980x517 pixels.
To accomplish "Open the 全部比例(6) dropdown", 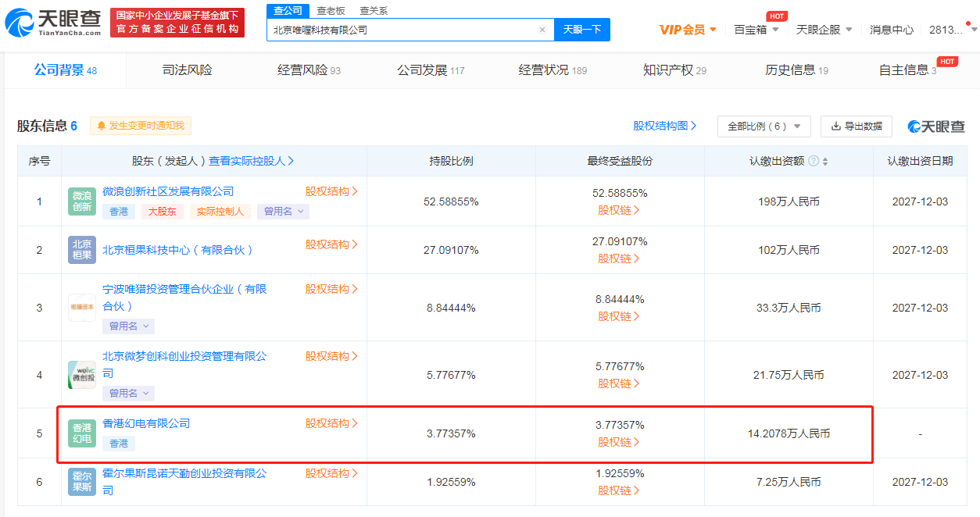I will pyautogui.click(x=764, y=126).
